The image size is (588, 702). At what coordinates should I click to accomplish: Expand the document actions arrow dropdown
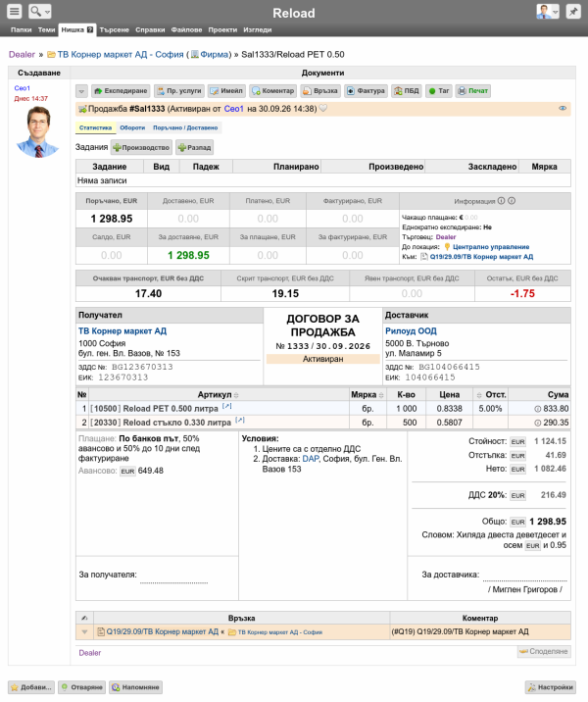[x=81, y=91]
